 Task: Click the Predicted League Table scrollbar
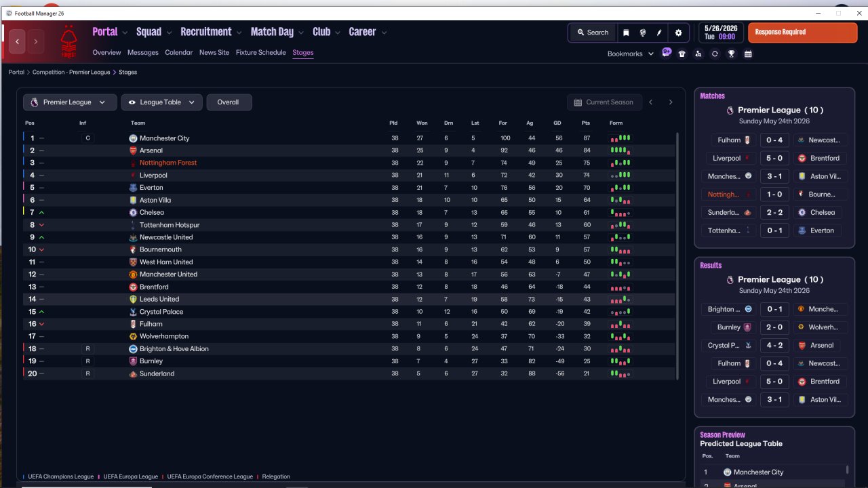point(847,469)
